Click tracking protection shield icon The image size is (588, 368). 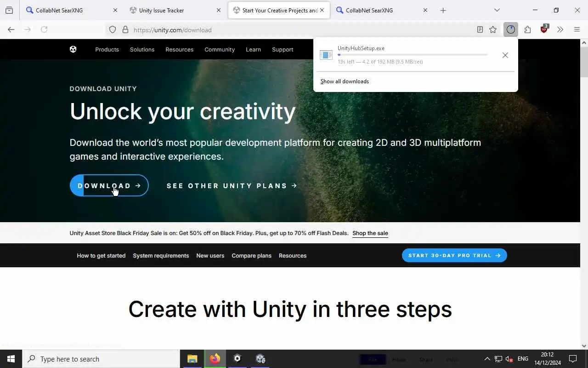113,29
